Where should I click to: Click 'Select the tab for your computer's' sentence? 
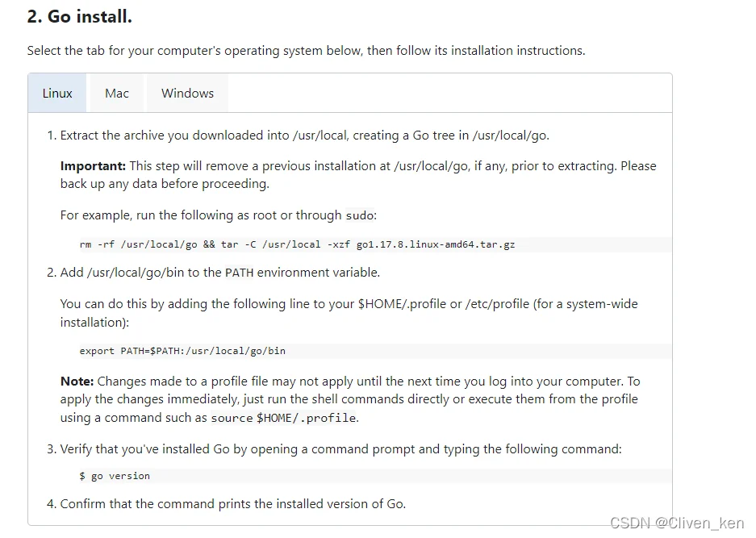(306, 51)
